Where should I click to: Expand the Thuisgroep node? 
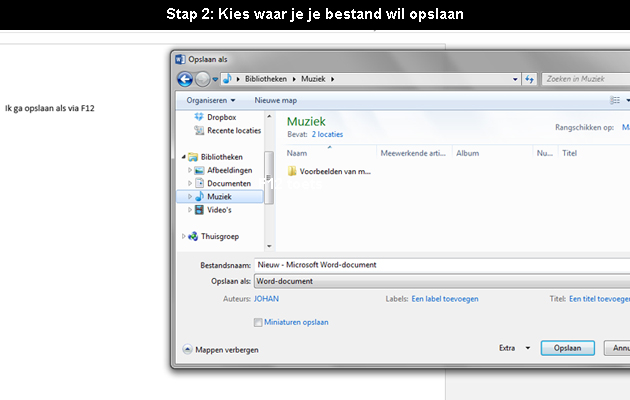pos(184,237)
